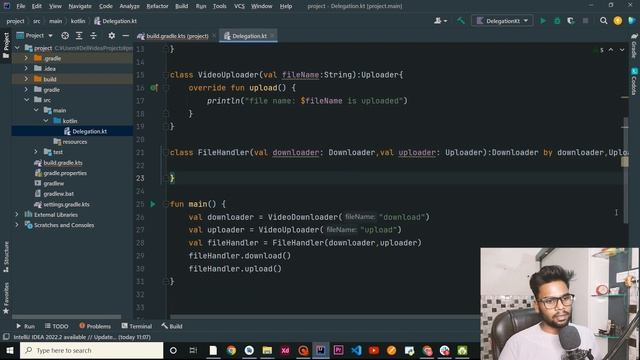Open Project panel settings gear

coord(111,36)
